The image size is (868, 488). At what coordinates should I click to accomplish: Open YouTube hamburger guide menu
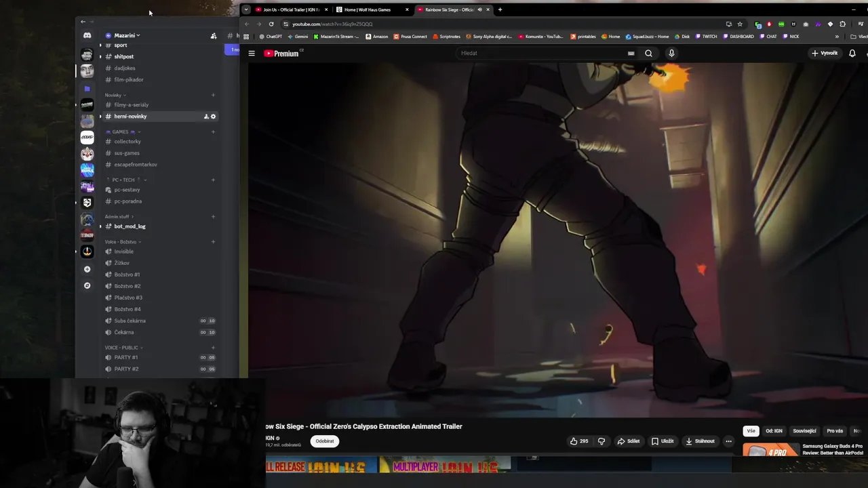[252, 53]
